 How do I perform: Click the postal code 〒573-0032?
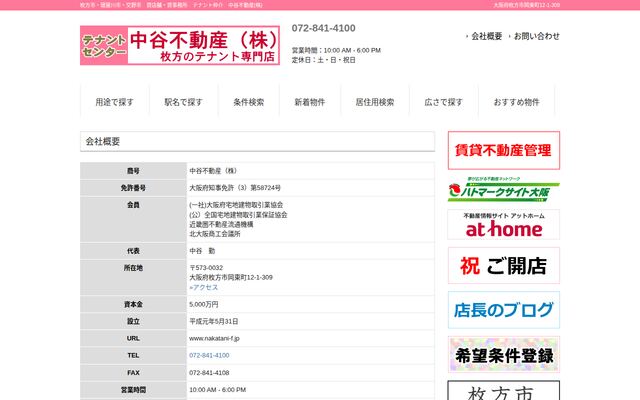[206, 268]
